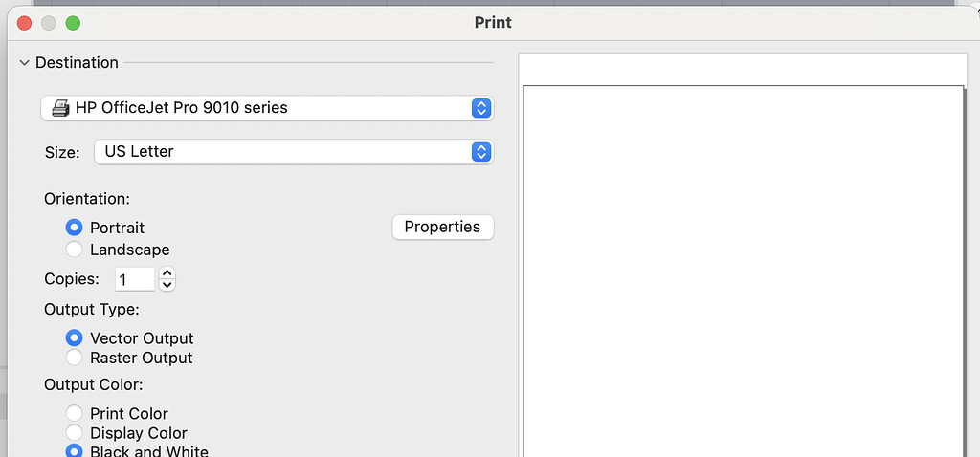Viewport: 980px width, 457px height.
Task: Select Display Color output option
Action: tap(74, 433)
